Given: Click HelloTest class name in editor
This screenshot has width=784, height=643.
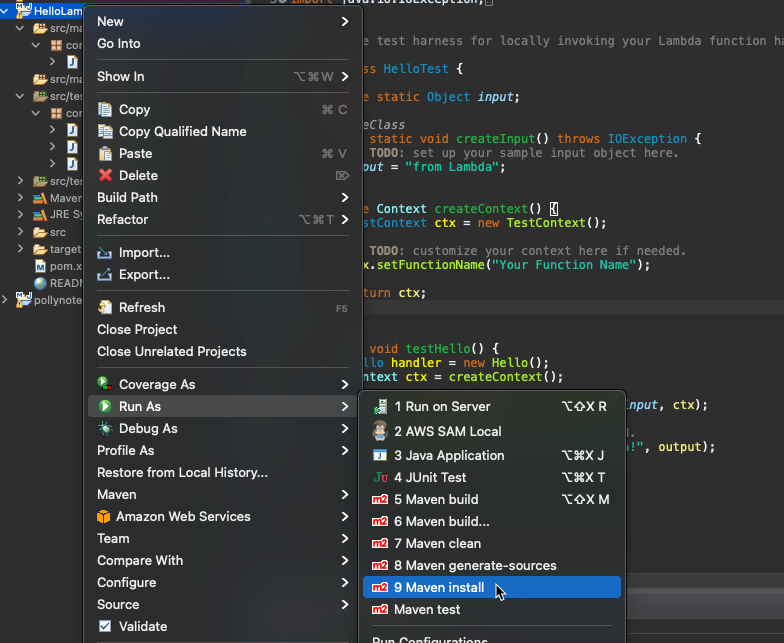Looking at the screenshot, I should (416, 68).
